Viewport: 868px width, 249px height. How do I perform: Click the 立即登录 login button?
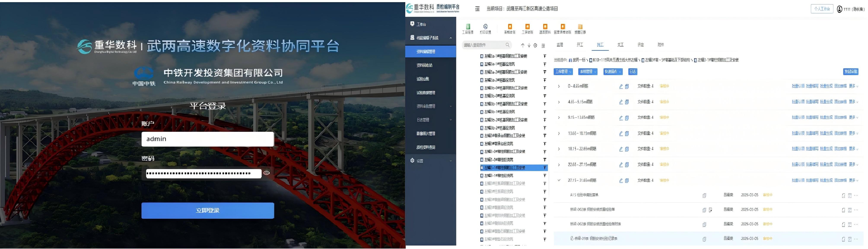coord(208,210)
